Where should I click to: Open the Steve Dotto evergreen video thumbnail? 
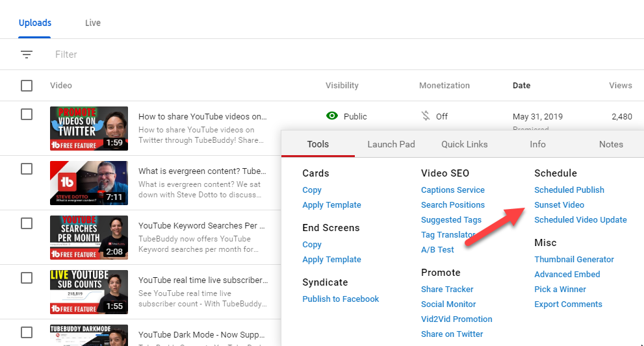(88, 183)
